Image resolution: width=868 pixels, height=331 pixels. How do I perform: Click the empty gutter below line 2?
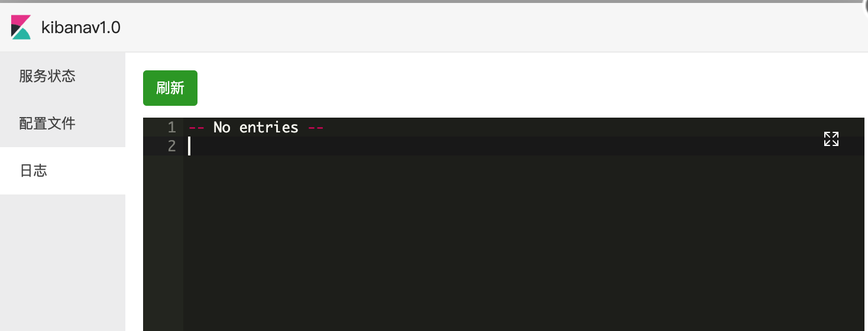point(163,243)
